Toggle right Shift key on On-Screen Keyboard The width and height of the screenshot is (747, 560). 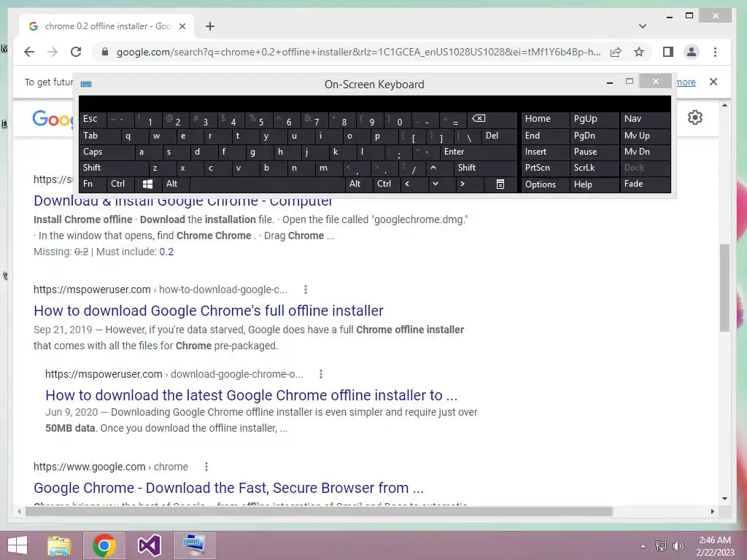point(485,168)
